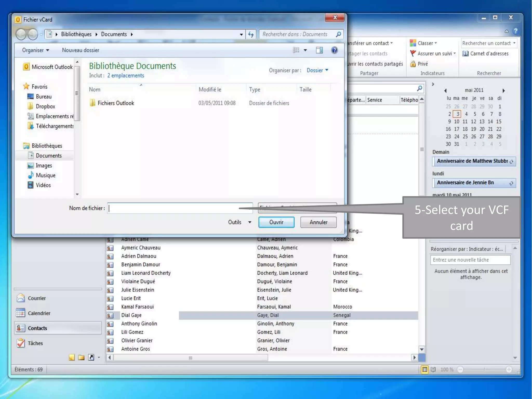
Task: Click the Ouvrir button
Action: click(x=276, y=222)
